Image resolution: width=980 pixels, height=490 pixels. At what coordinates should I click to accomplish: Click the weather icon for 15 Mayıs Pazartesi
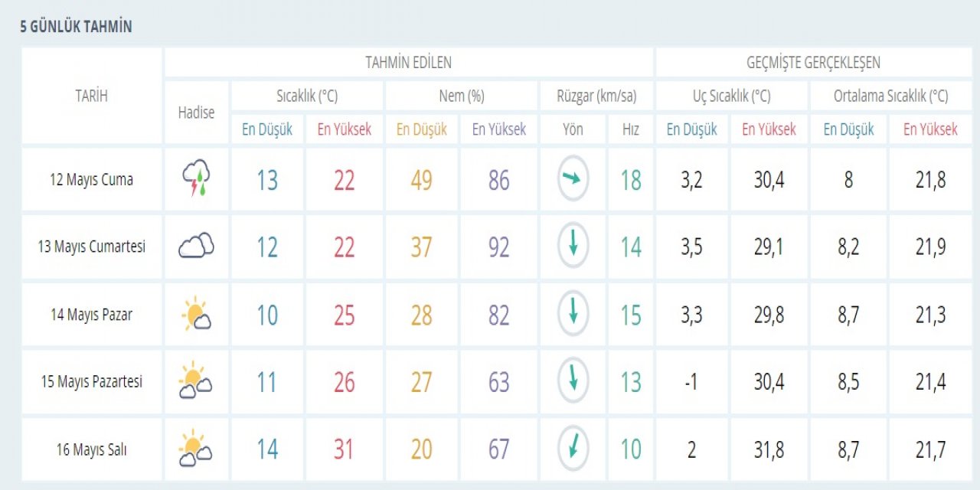[196, 381]
